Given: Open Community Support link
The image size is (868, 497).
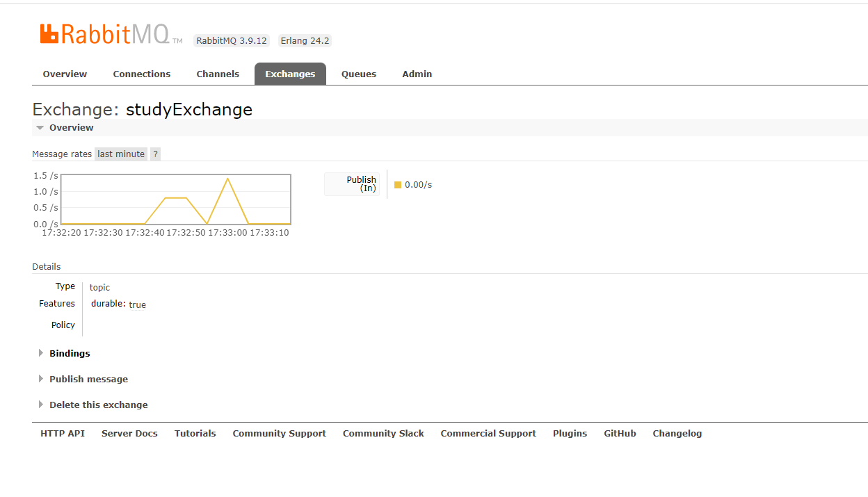Looking at the screenshot, I should point(279,433).
